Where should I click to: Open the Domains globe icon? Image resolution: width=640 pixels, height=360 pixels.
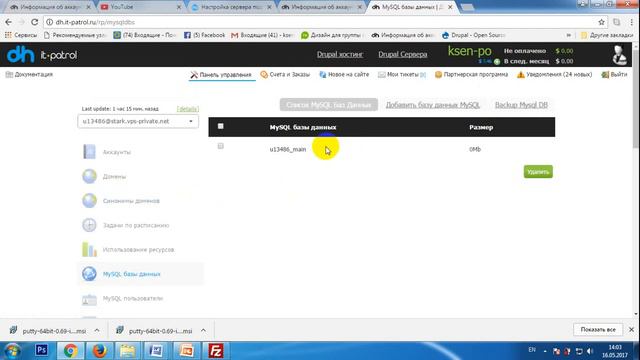pyautogui.click(x=89, y=176)
